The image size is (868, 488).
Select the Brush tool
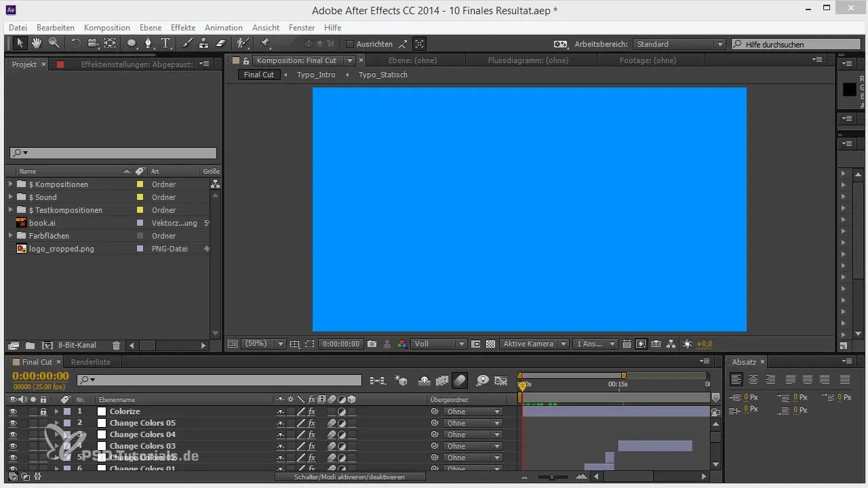click(187, 43)
